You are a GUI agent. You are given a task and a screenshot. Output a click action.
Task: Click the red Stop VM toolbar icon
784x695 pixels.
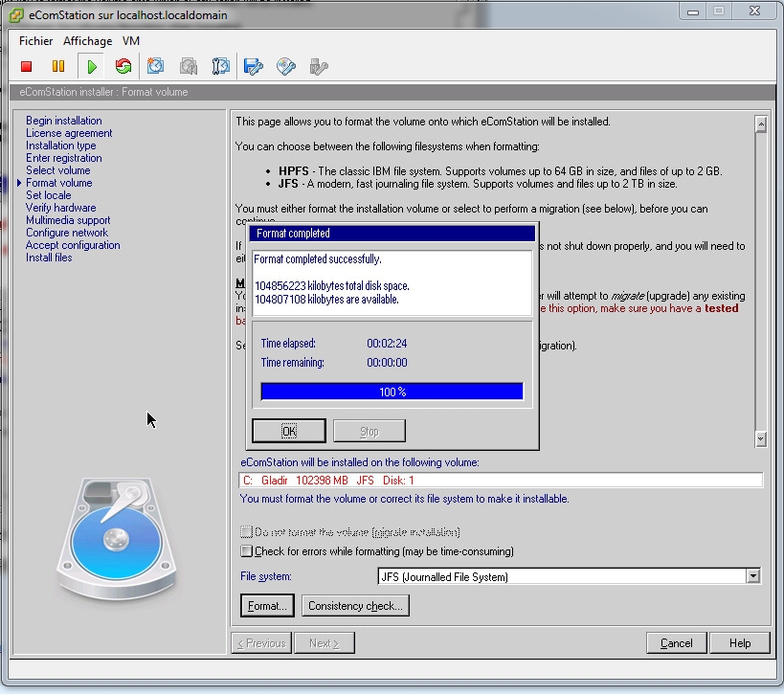27,66
